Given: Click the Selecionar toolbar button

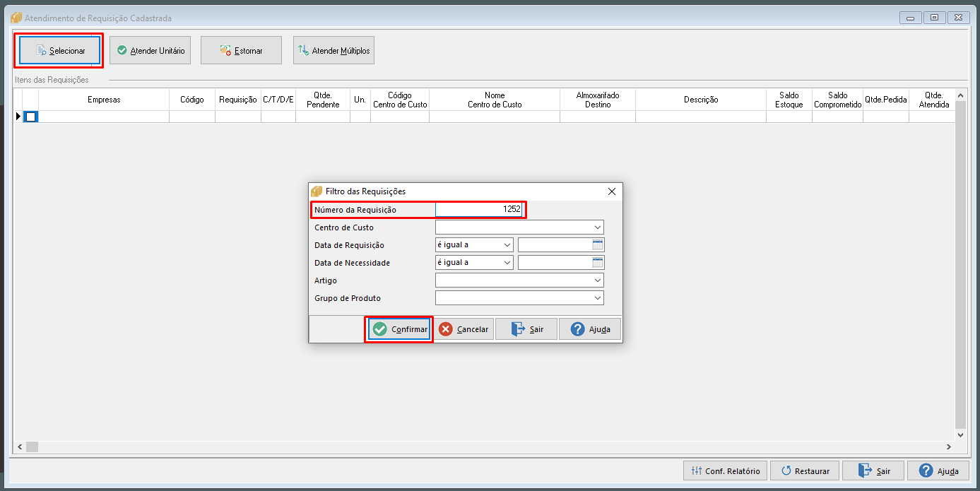Looking at the screenshot, I should tap(60, 51).
